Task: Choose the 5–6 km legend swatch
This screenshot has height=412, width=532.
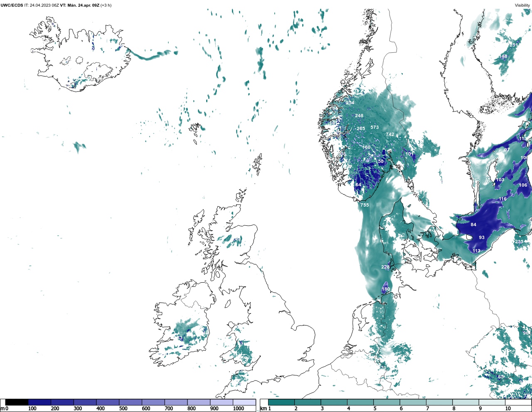Action: point(387,402)
